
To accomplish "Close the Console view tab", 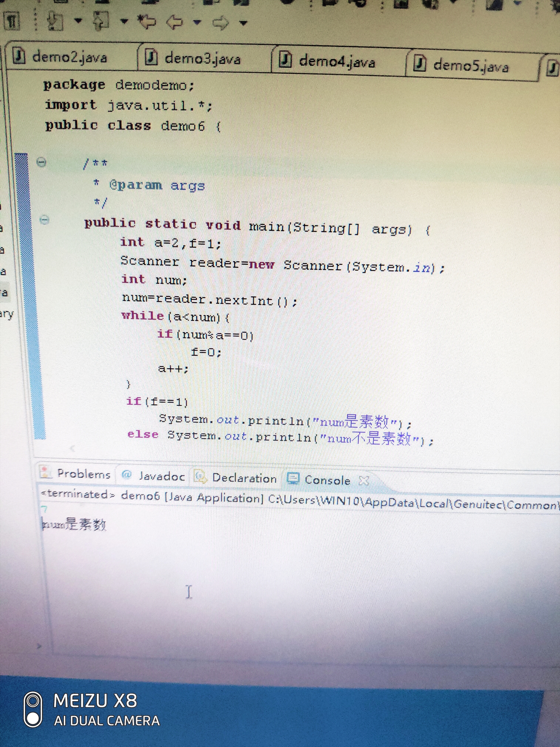I will pyautogui.click(x=364, y=480).
